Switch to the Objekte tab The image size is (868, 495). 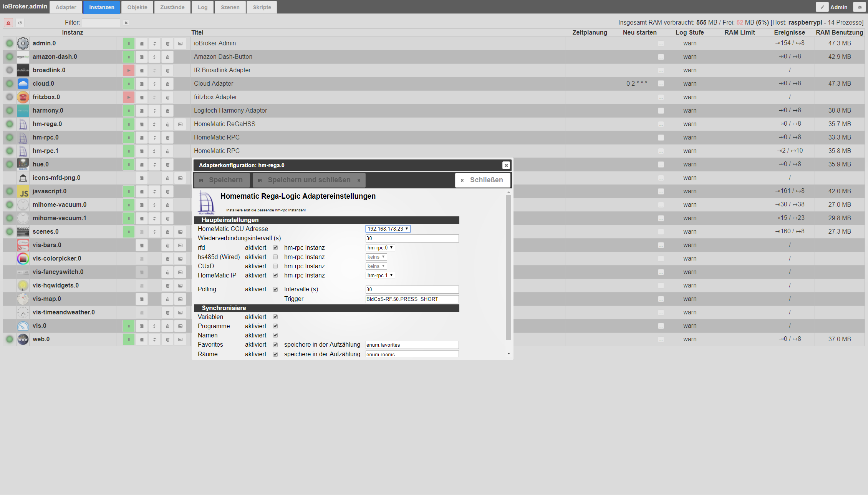(x=137, y=7)
